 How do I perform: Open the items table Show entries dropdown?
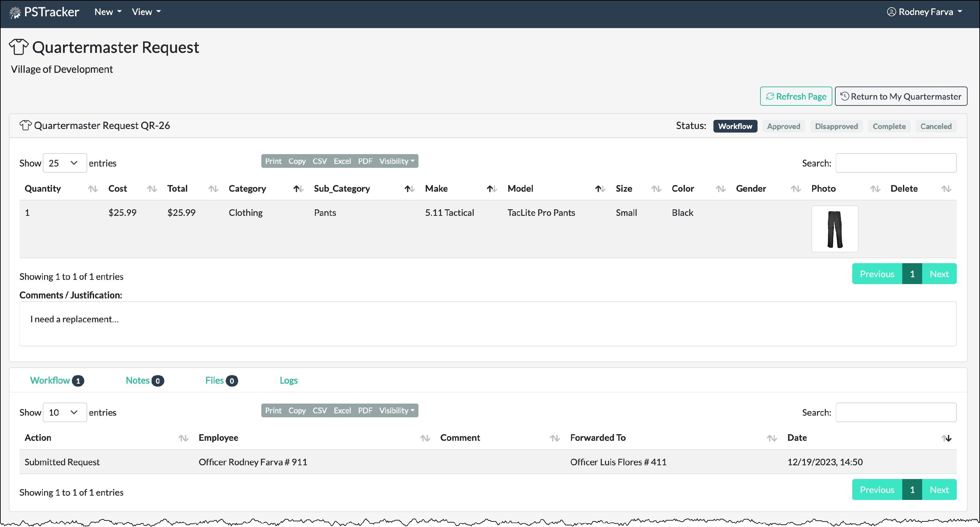point(65,163)
